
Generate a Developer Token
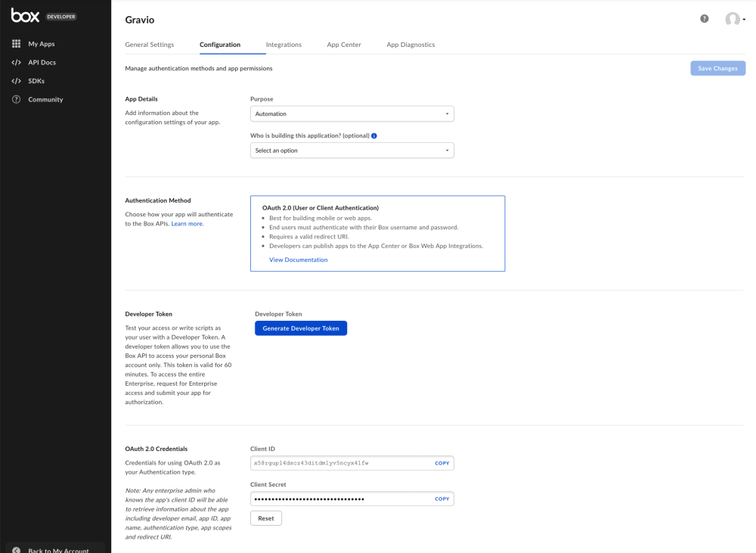(x=301, y=328)
